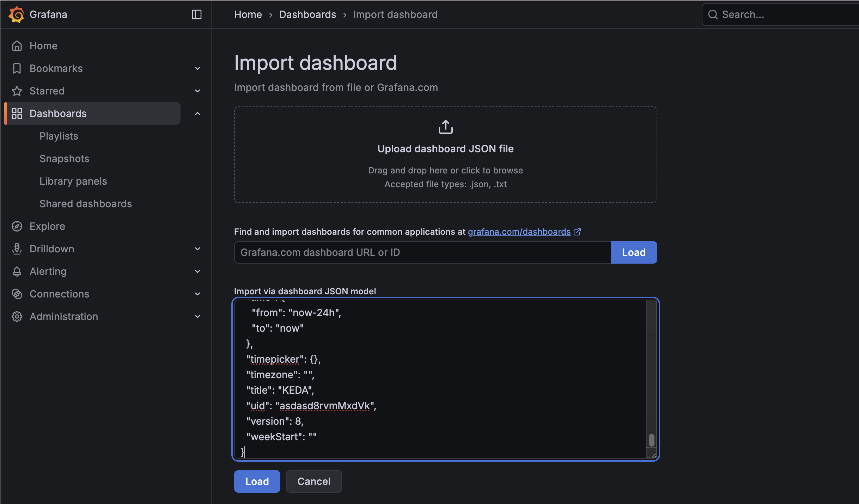This screenshot has height=504, width=859.
Task: Go to Dashboards breadcrumb link
Action: point(307,14)
